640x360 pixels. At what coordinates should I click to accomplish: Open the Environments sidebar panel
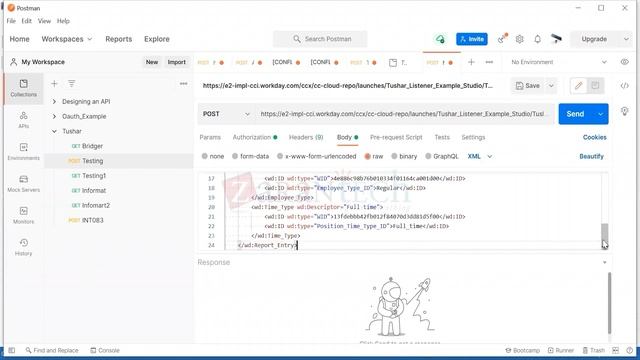point(23,152)
